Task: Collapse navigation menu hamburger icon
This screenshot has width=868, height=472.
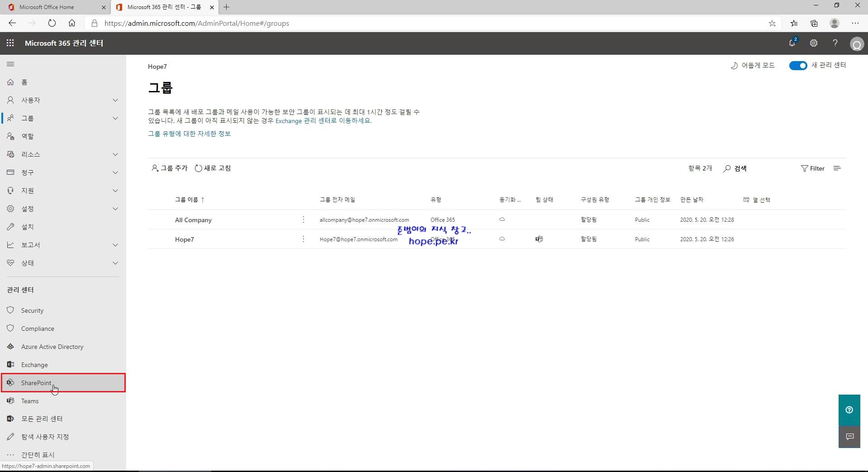Action: [10, 64]
